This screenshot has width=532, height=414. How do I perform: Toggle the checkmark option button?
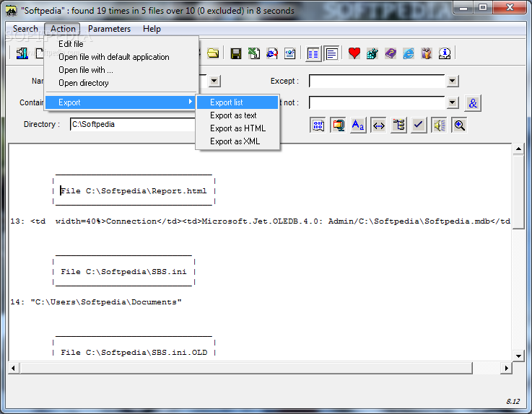tap(419, 125)
